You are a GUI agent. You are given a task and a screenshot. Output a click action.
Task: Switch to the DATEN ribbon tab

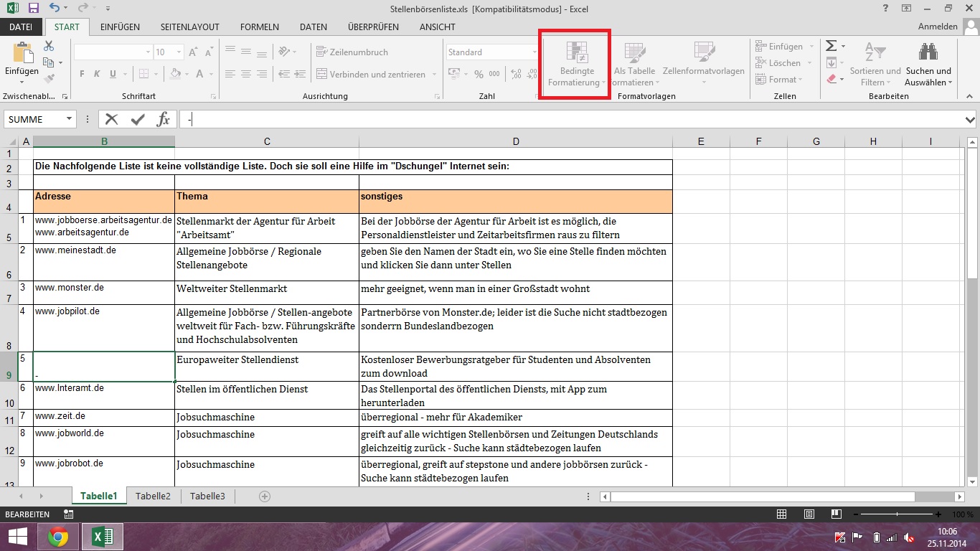tap(314, 27)
